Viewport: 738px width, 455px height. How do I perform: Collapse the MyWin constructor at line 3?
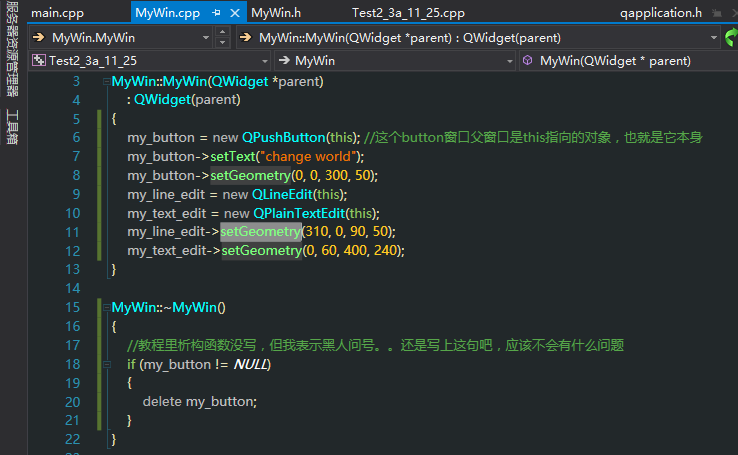(107, 81)
